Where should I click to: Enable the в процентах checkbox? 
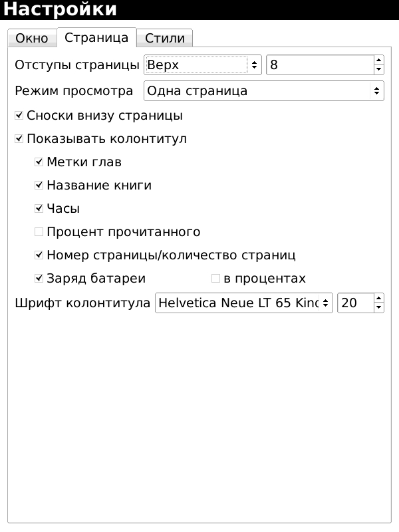[x=215, y=278]
